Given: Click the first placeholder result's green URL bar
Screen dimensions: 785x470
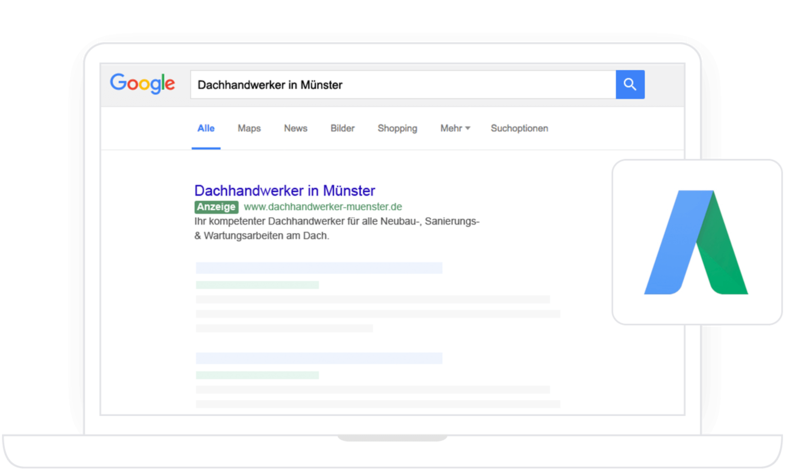Looking at the screenshot, I should [257, 285].
